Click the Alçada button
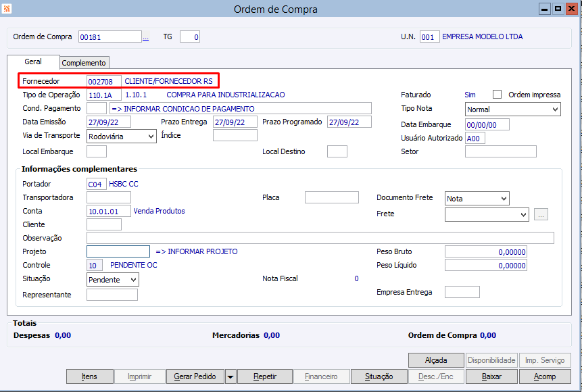This screenshot has height=392, width=582. pyautogui.click(x=436, y=360)
